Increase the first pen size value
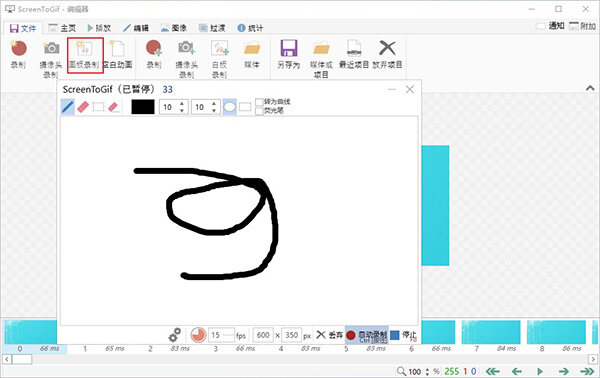The width and height of the screenshot is (600, 378). pos(182,103)
